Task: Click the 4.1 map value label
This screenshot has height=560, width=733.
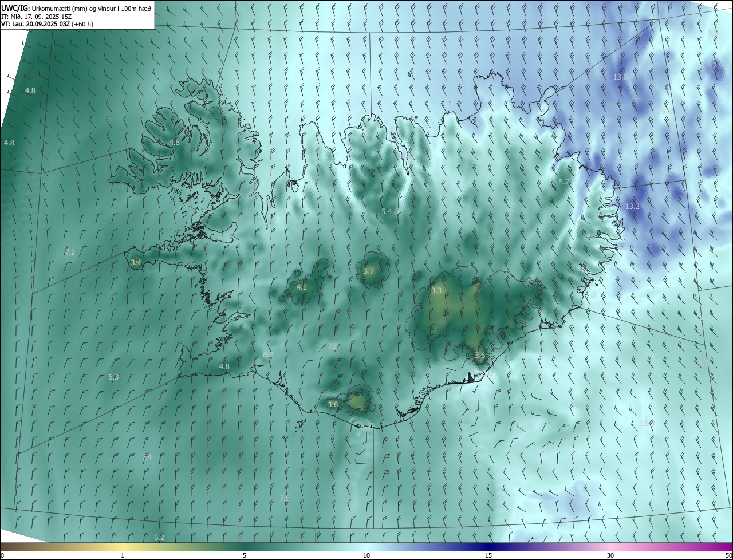Action: point(301,287)
